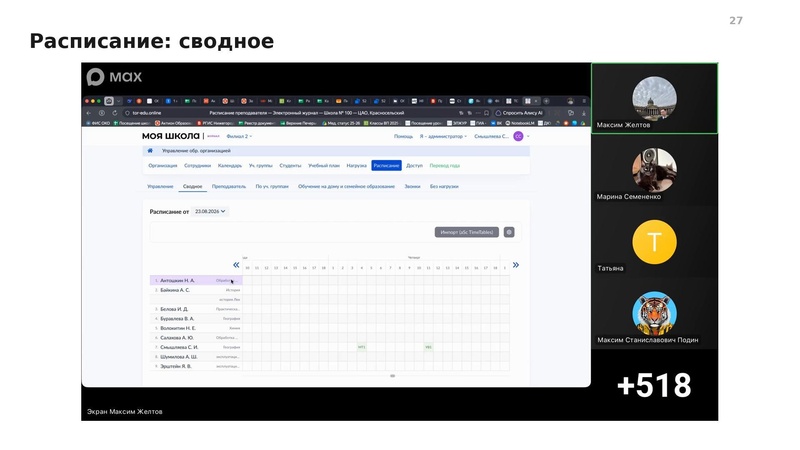
Task: Click the MAX logo in call window
Action: click(x=114, y=77)
